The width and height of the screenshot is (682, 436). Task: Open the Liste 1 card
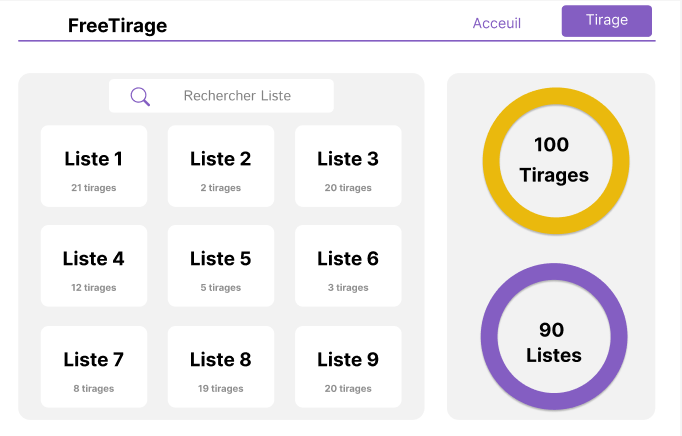(94, 166)
